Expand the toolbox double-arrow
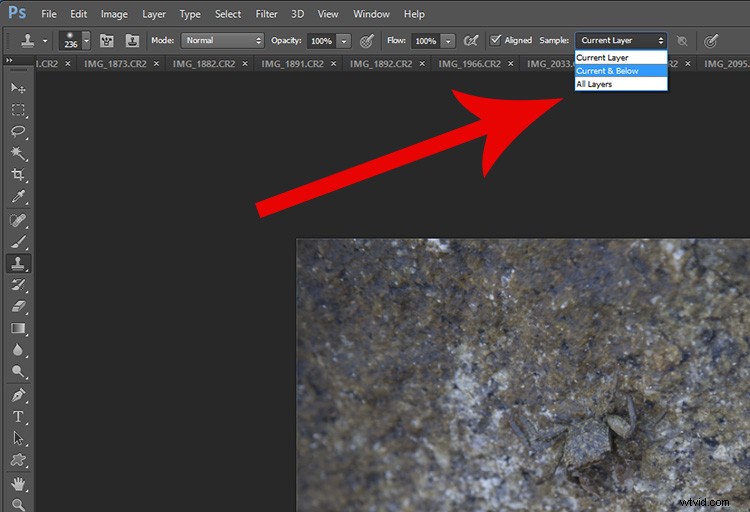Viewport: 750px width, 512px height. pos(9,60)
